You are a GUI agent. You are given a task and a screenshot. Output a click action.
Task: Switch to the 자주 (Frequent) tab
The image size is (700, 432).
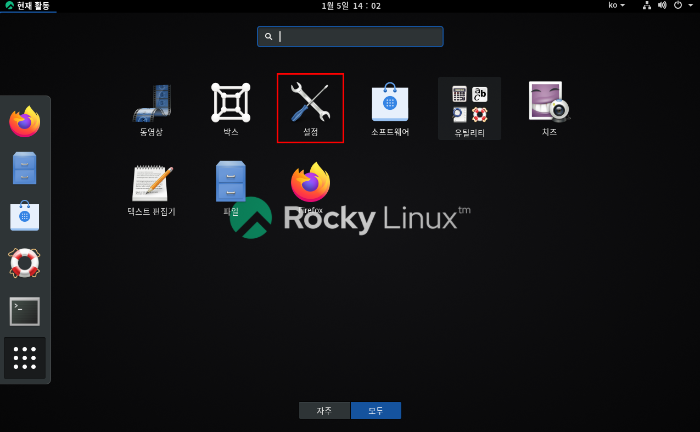coord(324,411)
